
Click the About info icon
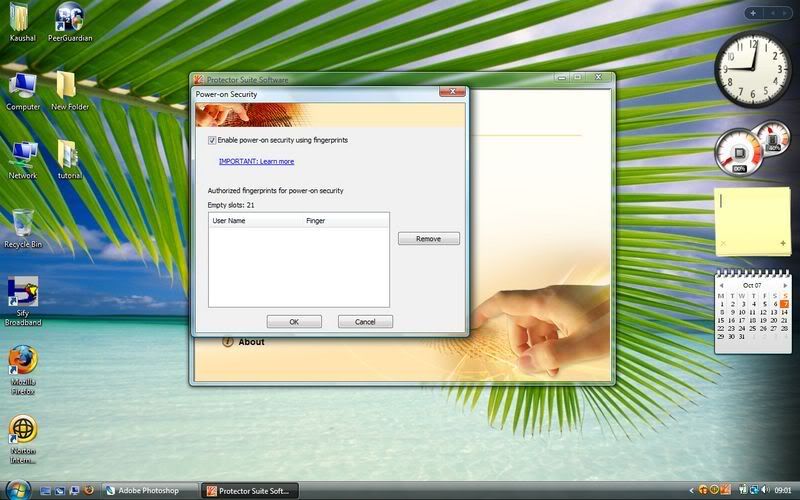coord(228,342)
